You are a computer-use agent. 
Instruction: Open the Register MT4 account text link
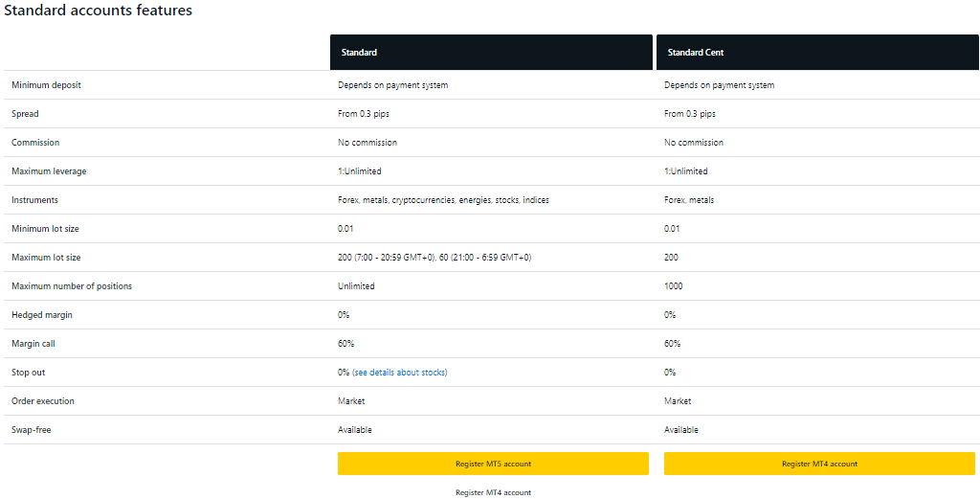[493, 492]
